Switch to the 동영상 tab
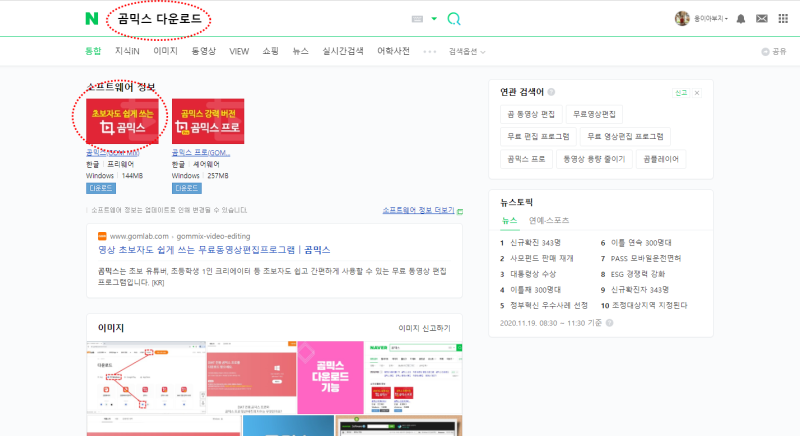Viewport: 800px width, 436px height. (x=204, y=51)
